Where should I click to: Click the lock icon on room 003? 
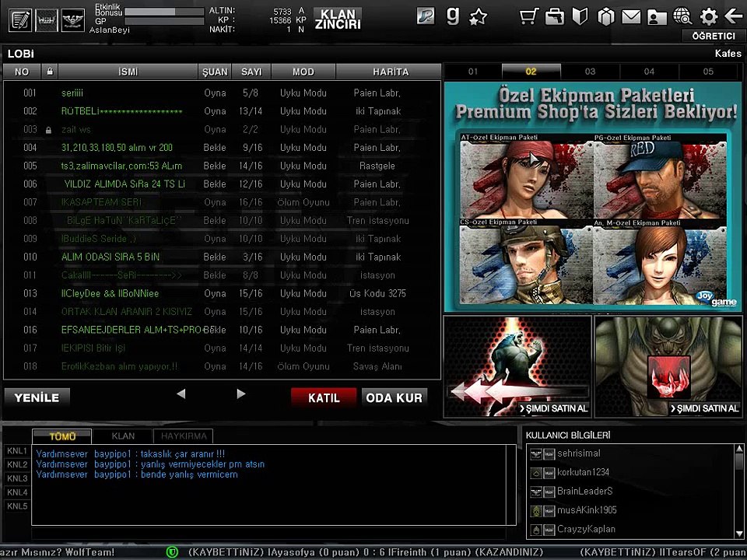pos(48,130)
